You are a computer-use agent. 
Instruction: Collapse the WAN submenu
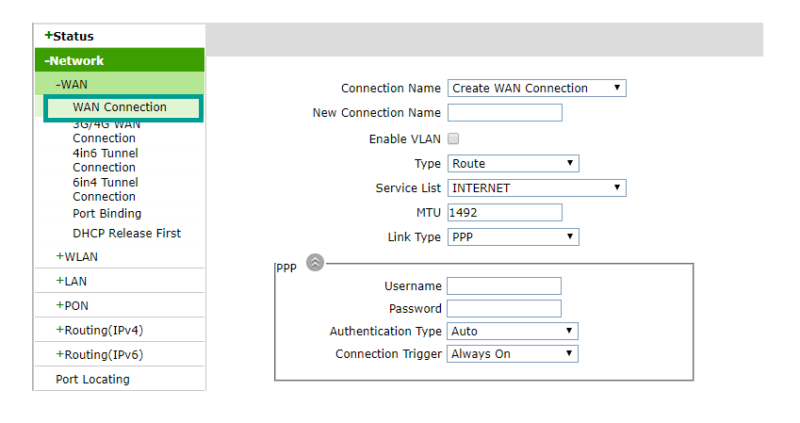pos(71,84)
